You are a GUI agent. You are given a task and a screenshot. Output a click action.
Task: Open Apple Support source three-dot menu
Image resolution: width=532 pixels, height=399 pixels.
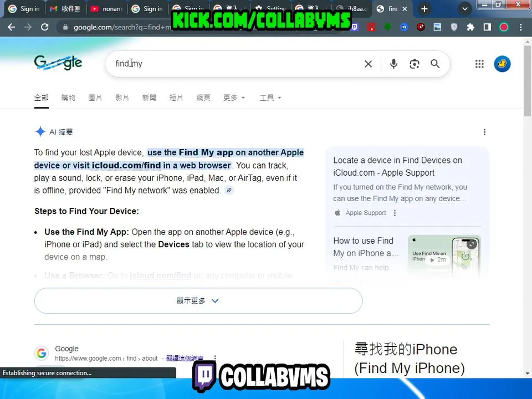pyautogui.click(x=395, y=213)
